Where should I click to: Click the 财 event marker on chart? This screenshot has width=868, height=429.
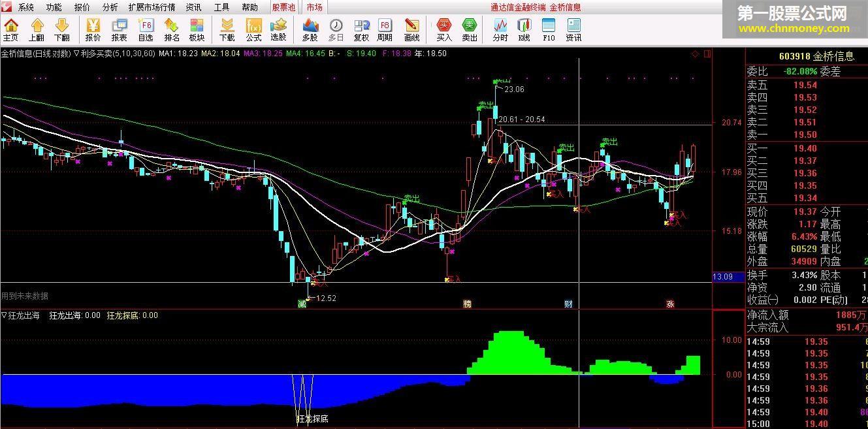coord(568,304)
